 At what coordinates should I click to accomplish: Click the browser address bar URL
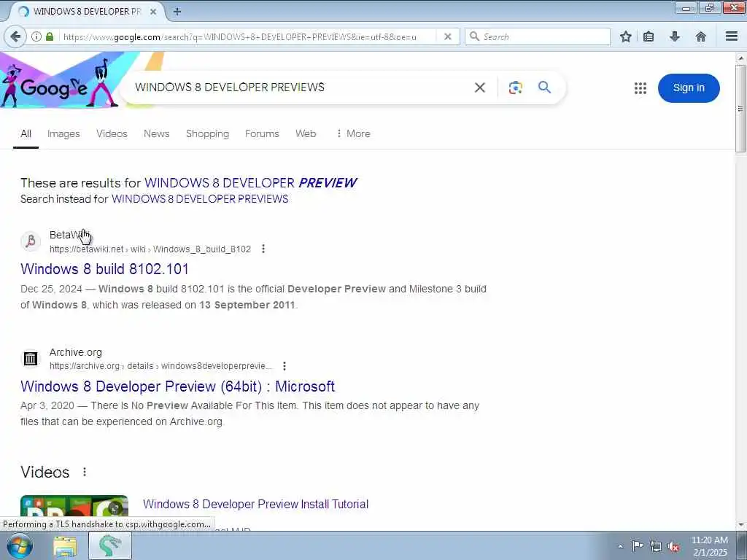pyautogui.click(x=239, y=36)
